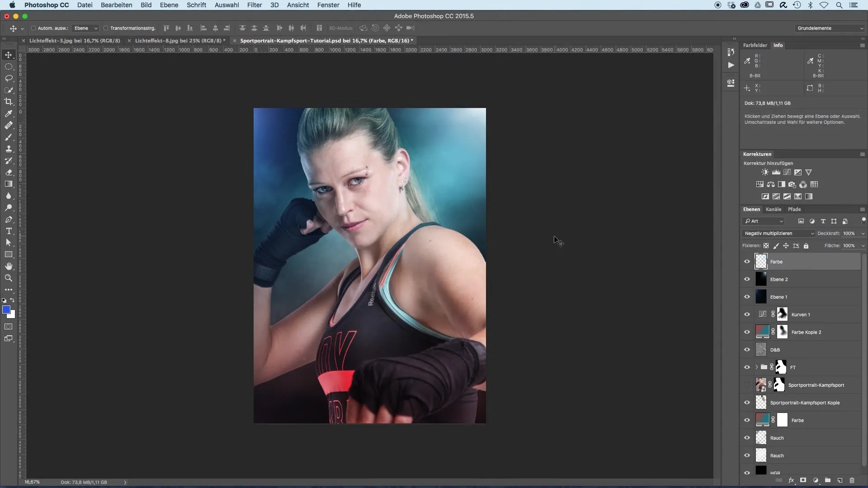Open the layer filter Art dropdown
The image size is (868, 488).
[764, 221]
